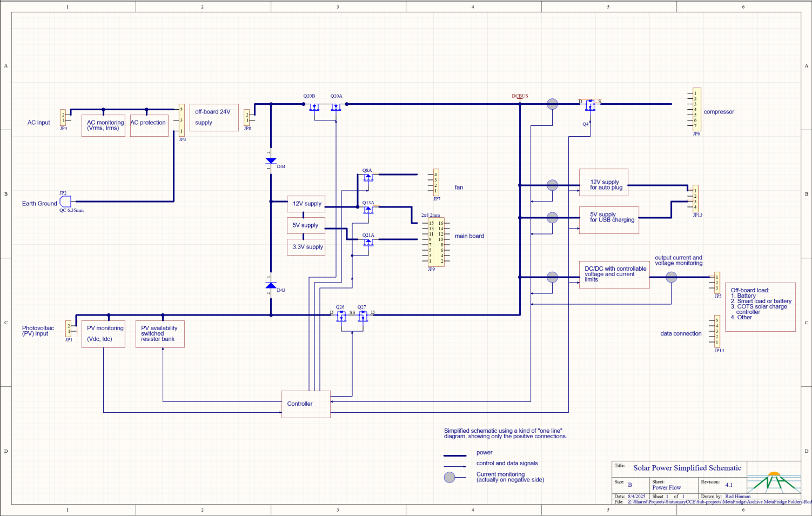Click current monitor circle left of JP5
This screenshot has height=516, width=812.
(x=671, y=277)
